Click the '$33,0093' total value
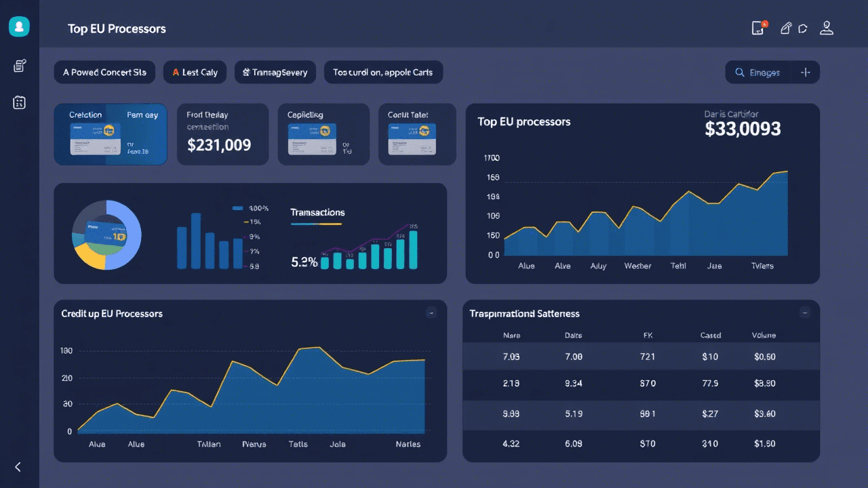Viewport: 868px width, 488px height. [743, 129]
